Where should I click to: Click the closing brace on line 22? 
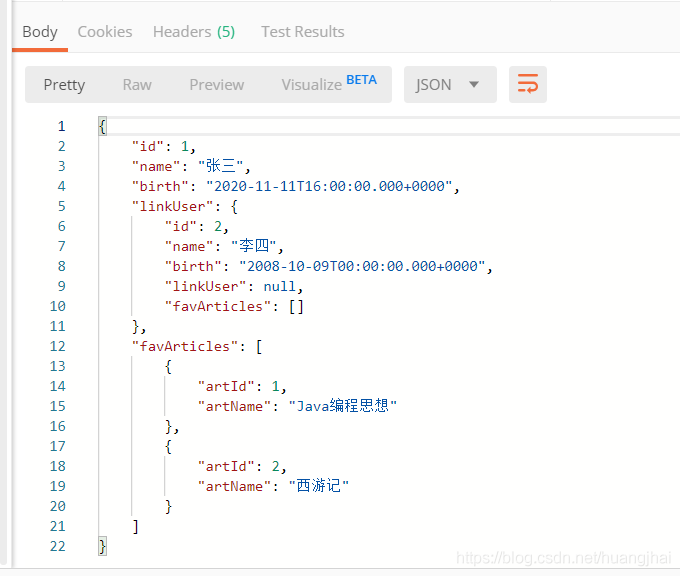point(102,546)
